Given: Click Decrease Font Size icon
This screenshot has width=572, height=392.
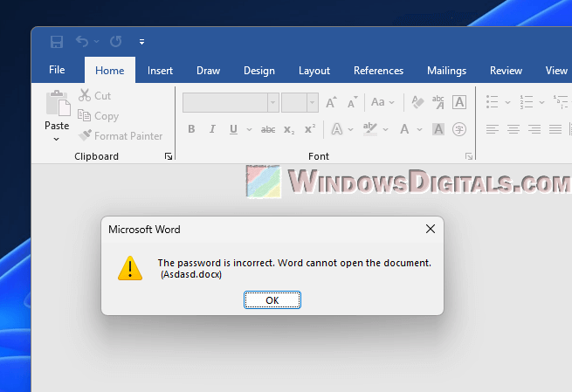Looking at the screenshot, I should click(x=352, y=102).
